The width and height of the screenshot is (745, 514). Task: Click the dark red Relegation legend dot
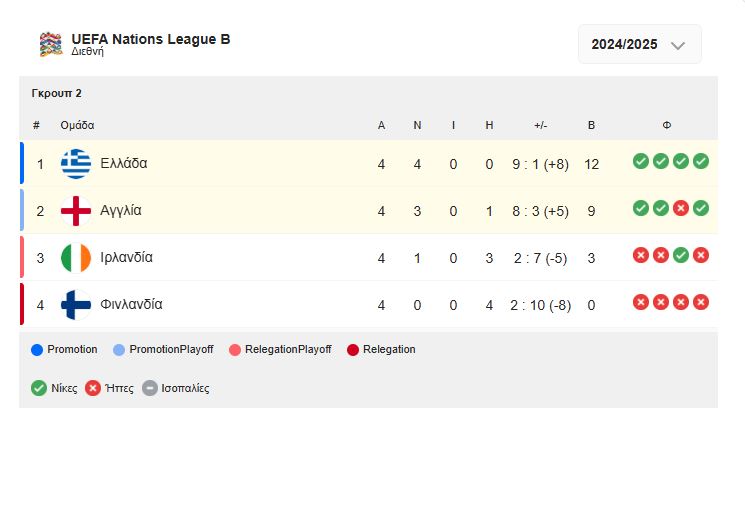353,350
